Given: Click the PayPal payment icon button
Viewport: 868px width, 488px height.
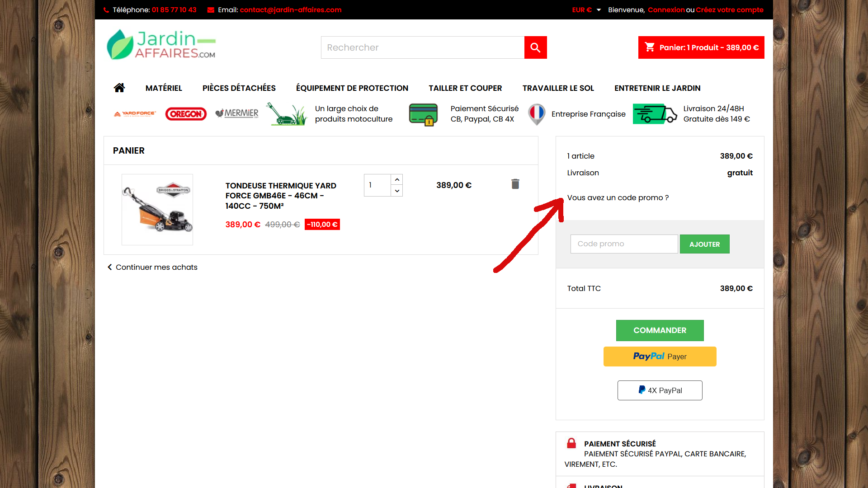Looking at the screenshot, I should click(x=659, y=357).
